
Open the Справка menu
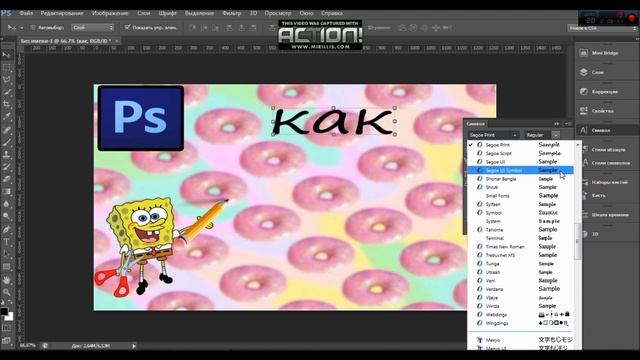click(x=332, y=13)
